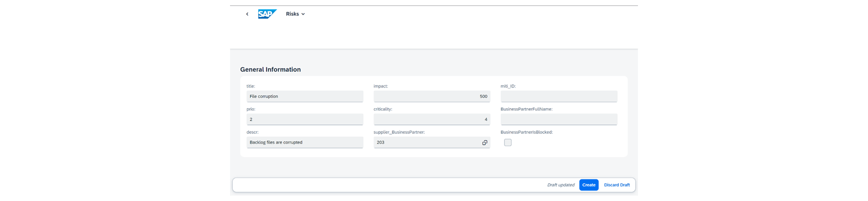Go back using the back arrow

[x=247, y=14]
